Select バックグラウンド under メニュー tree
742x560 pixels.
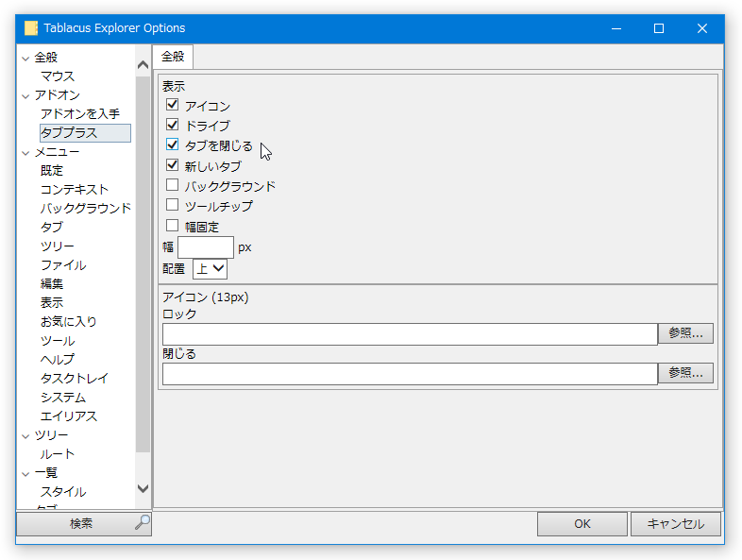(86, 209)
